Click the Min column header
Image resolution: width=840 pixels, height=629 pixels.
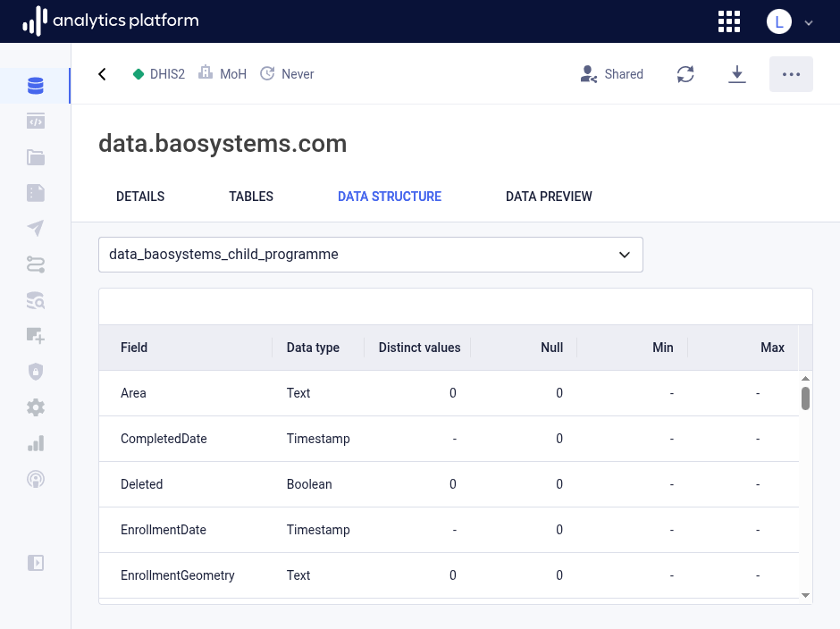663,348
